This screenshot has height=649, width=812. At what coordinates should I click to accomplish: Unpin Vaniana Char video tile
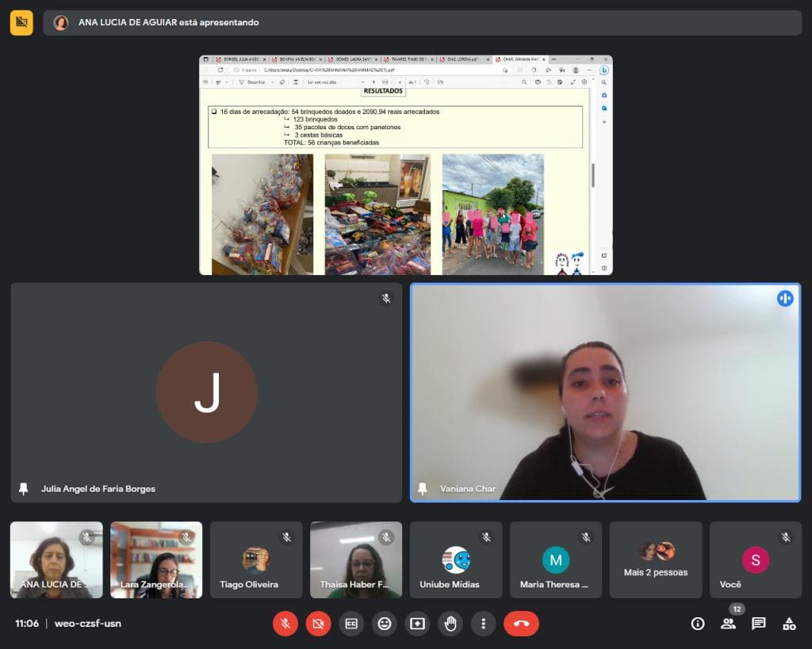coord(423,489)
